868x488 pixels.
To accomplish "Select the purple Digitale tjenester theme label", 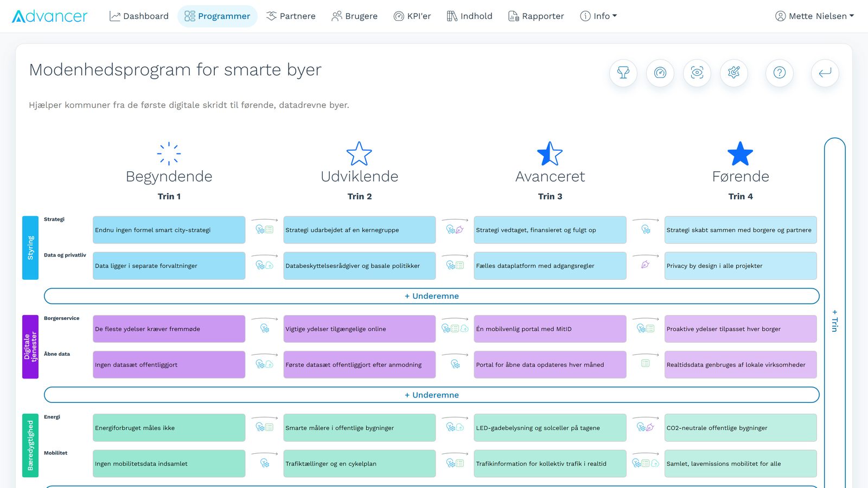I will click(30, 346).
